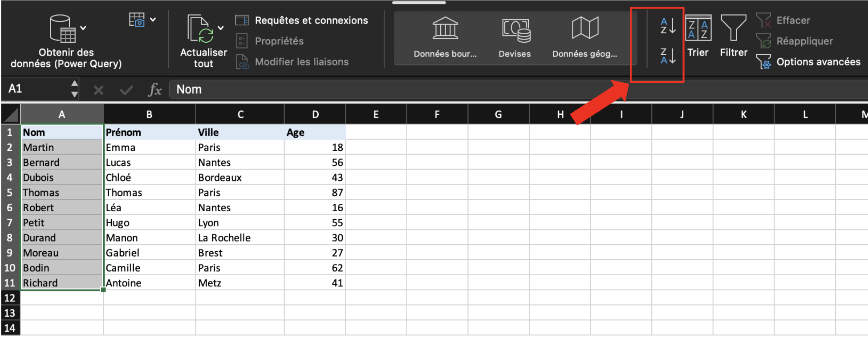Click the Select All corner triangle
The height and width of the screenshot is (338, 868).
coord(11,114)
